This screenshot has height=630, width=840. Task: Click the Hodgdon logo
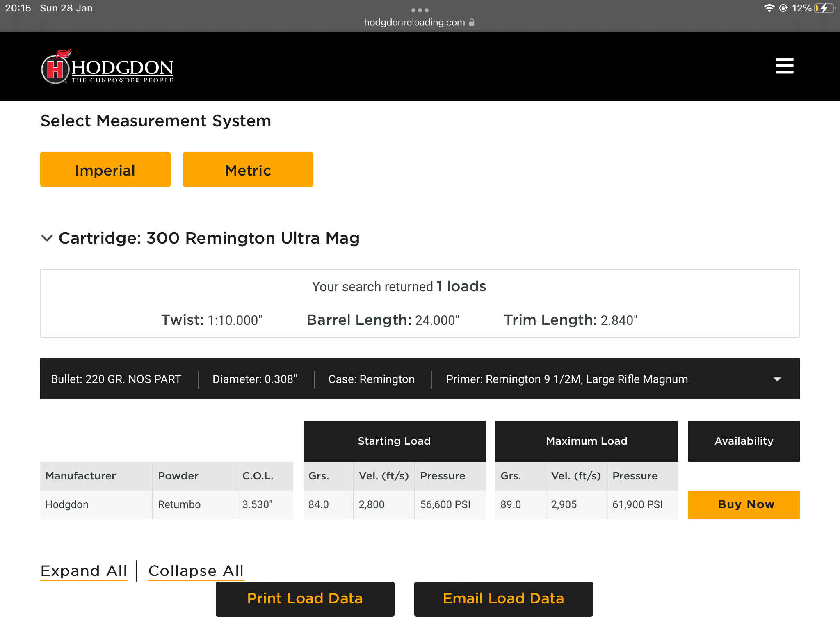point(107,66)
